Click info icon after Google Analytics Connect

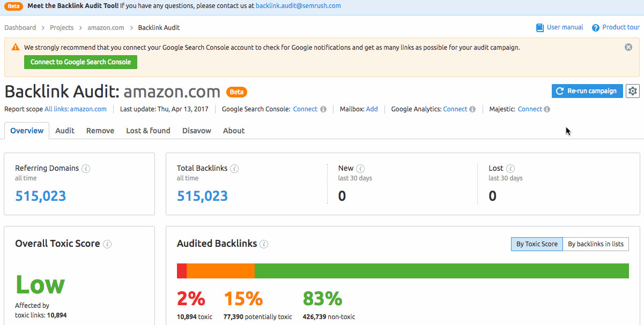coord(472,109)
